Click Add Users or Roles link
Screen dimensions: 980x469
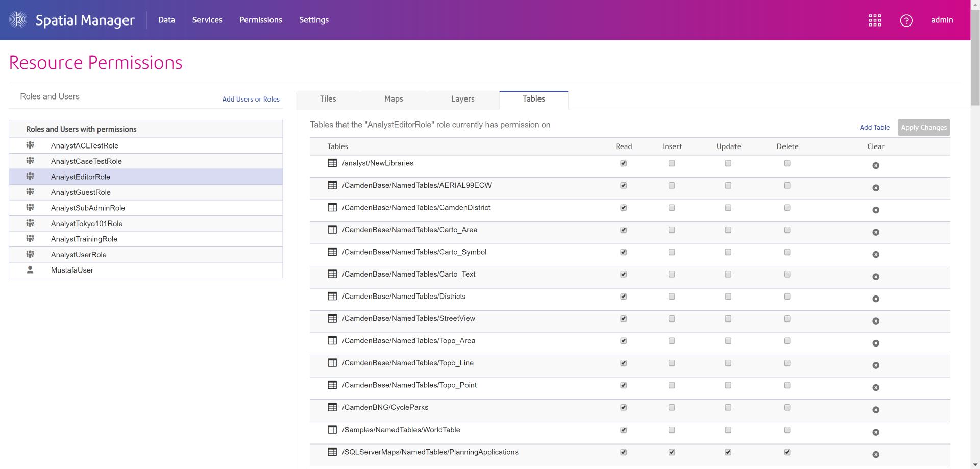tap(251, 99)
